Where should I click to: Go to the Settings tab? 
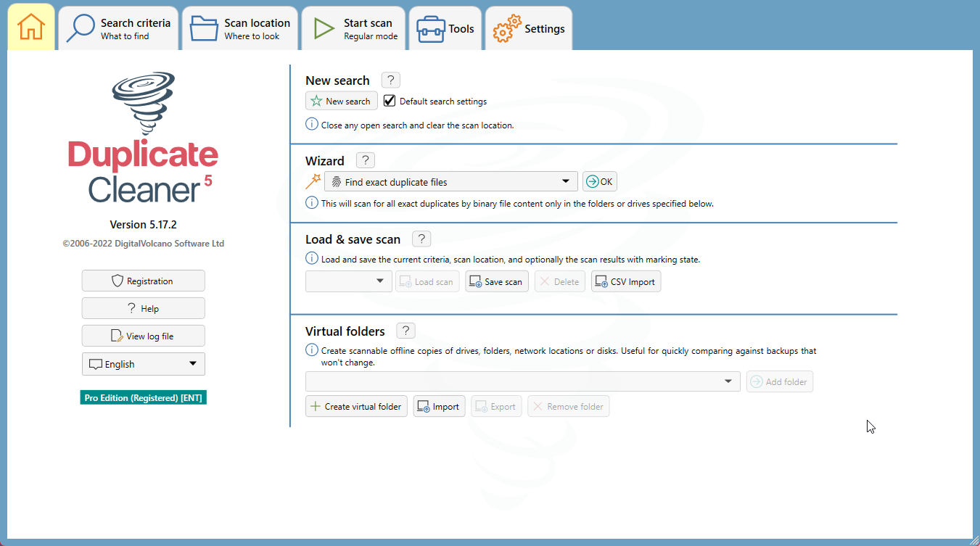(529, 29)
